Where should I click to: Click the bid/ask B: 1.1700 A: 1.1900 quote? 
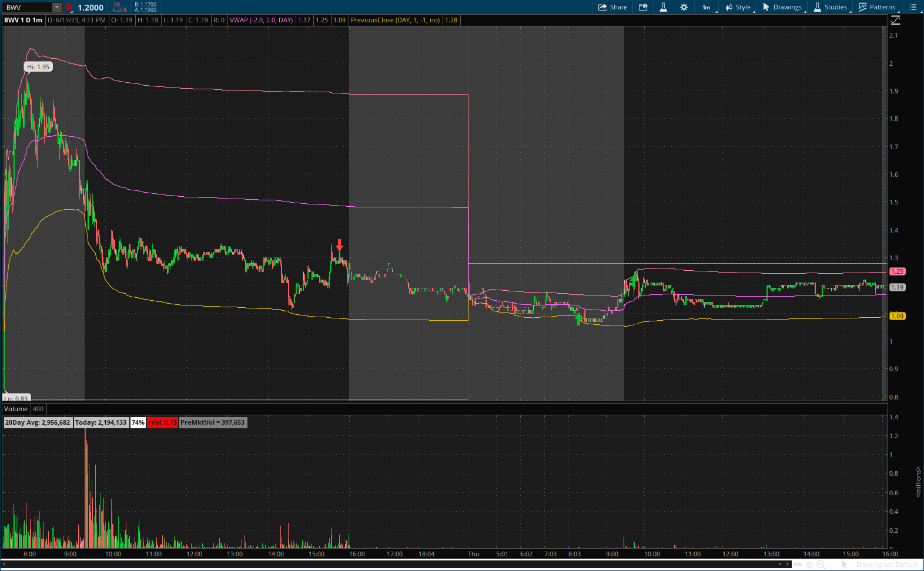pyautogui.click(x=146, y=7)
